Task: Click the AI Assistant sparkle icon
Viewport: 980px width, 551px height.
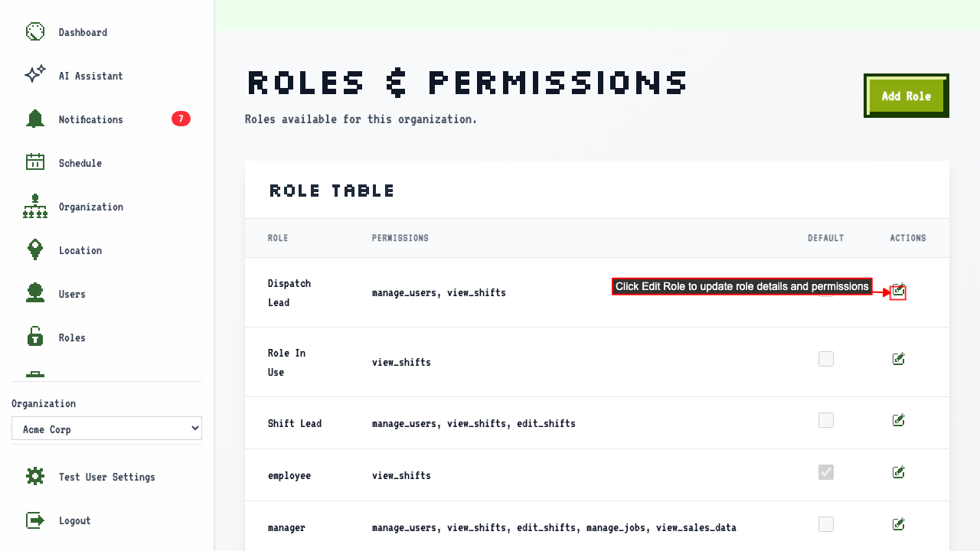Action: click(x=35, y=76)
